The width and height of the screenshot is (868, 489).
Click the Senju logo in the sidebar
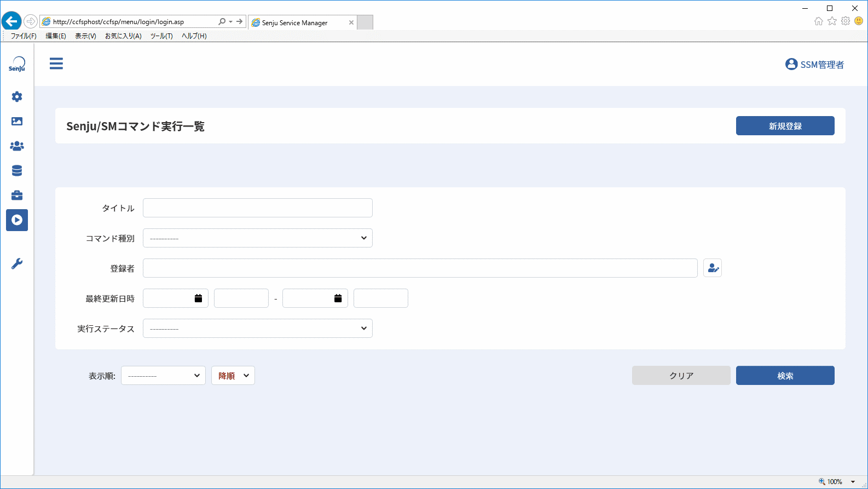point(17,64)
